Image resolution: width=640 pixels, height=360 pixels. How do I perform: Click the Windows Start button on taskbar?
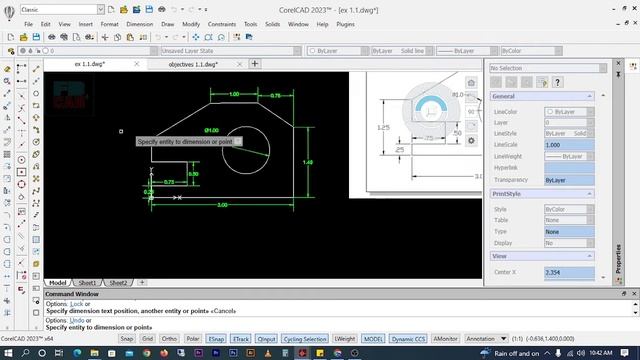[x=8, y=353]
